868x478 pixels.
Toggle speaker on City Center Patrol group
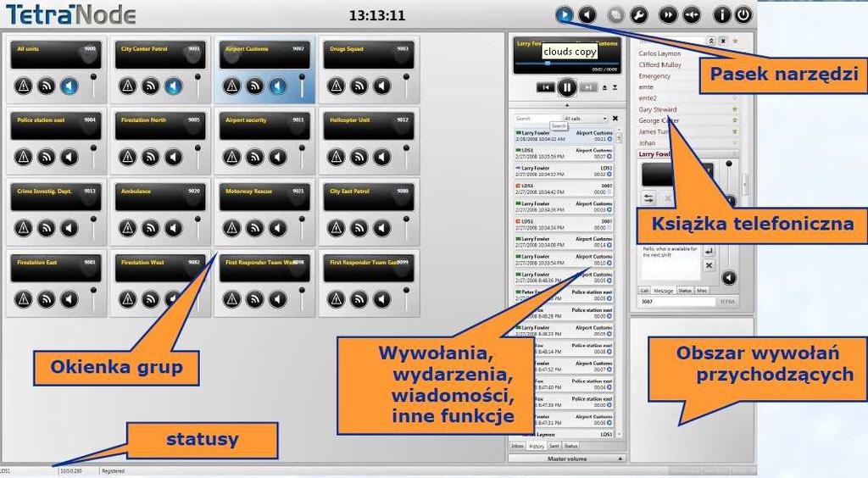pos(173,86)
